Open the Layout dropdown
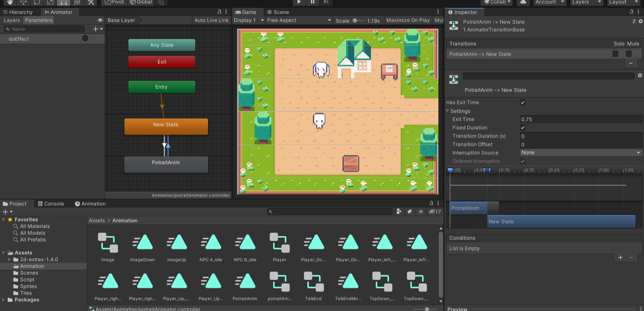The height and width of the screenshot is (311, 644). pyautogui.click(x=624, y=2)
